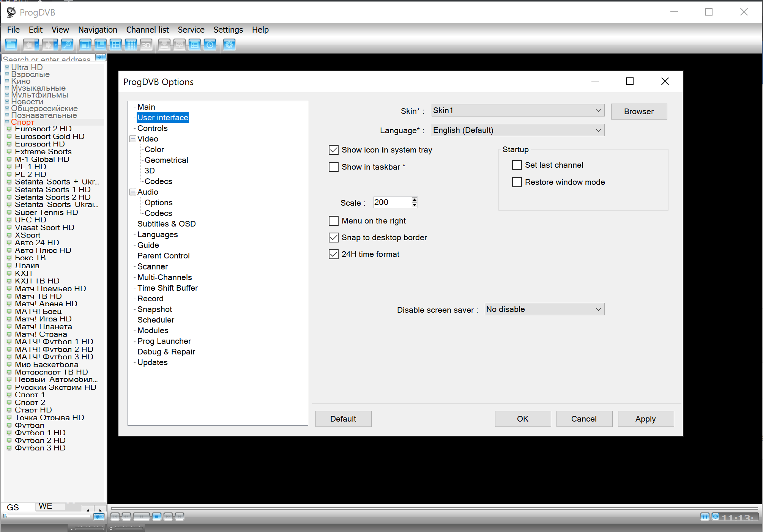Click the magnifier search toolbar icon
This screenshot has height=532, width=763.
(x=67, y=45)
